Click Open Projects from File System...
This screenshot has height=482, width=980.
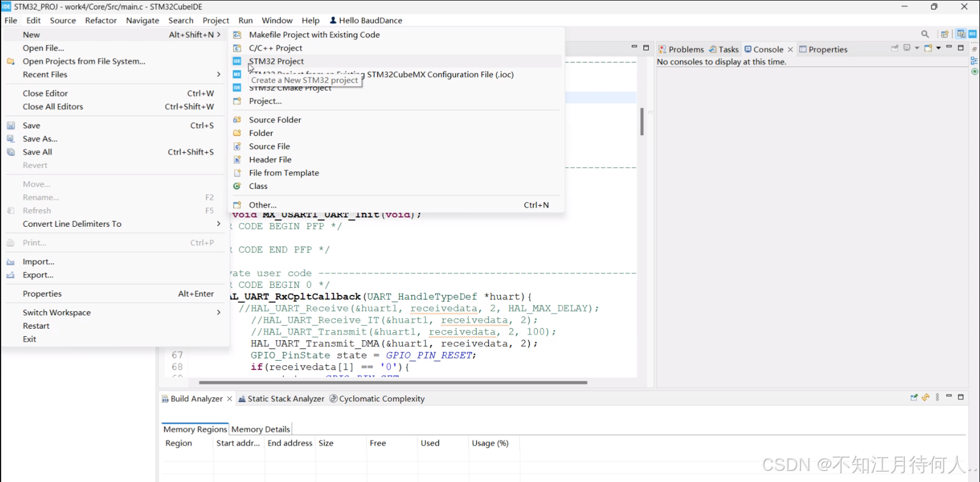114,61
